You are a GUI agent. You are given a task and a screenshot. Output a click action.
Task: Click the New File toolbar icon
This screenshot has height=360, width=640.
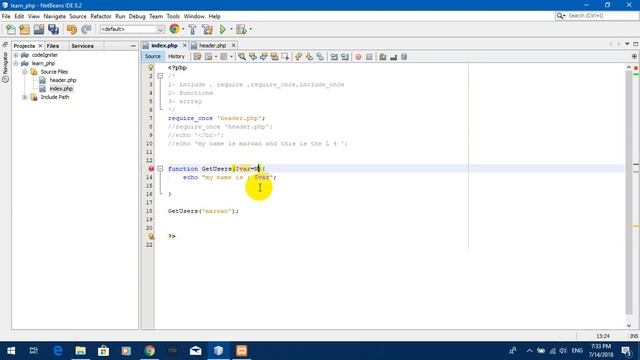click(x=11, y=29)
